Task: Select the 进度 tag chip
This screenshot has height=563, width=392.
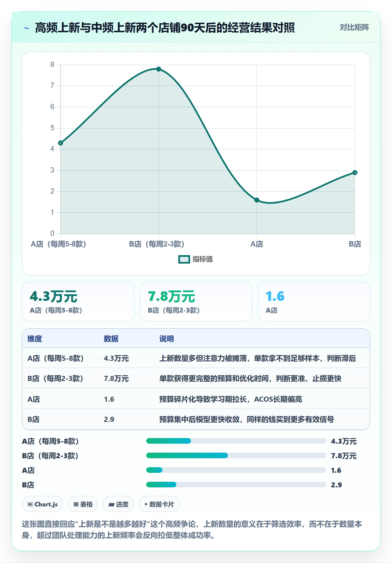Action: point(118,504)
